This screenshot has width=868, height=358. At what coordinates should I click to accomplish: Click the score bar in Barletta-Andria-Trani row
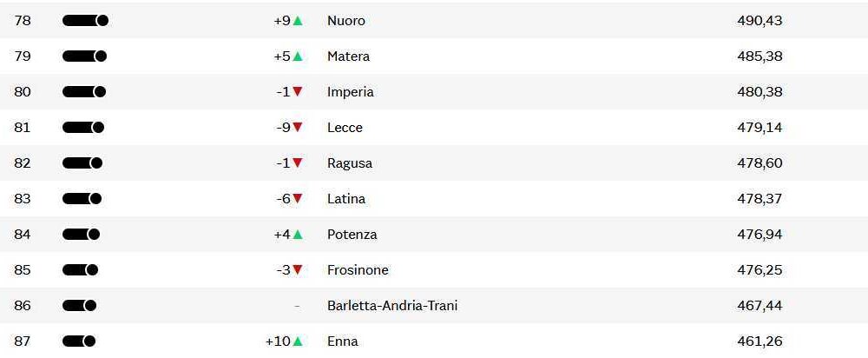click(79, 306)
